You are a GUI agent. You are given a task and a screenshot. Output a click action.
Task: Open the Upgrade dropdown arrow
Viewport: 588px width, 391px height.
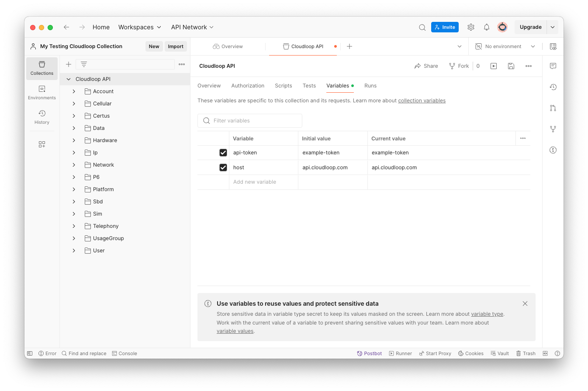pos(553,27)
